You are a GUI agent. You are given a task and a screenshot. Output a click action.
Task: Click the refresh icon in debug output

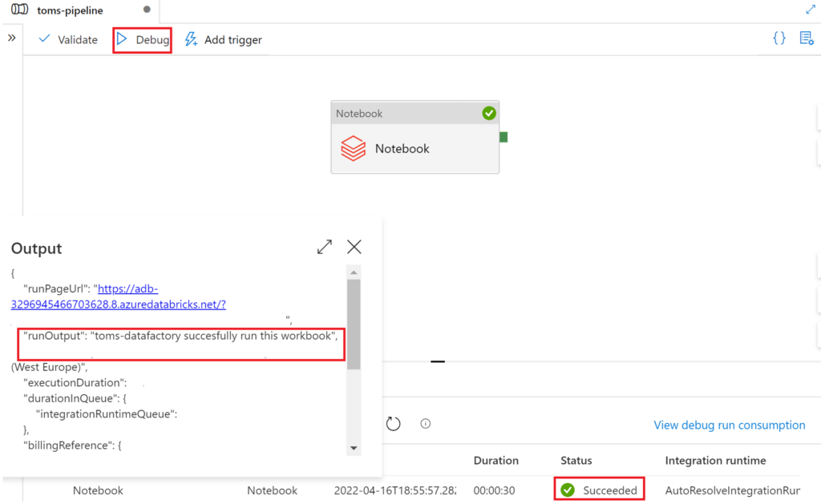(x=393, y=424)
